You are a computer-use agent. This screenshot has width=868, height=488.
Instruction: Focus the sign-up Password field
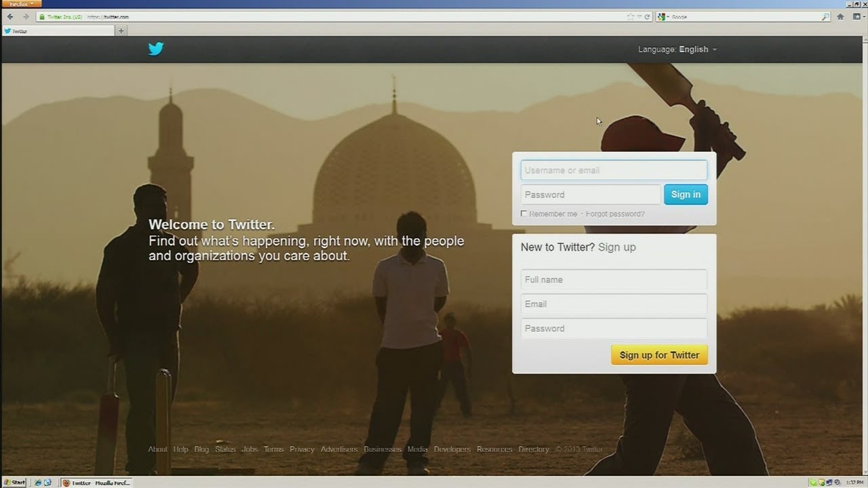614,328
